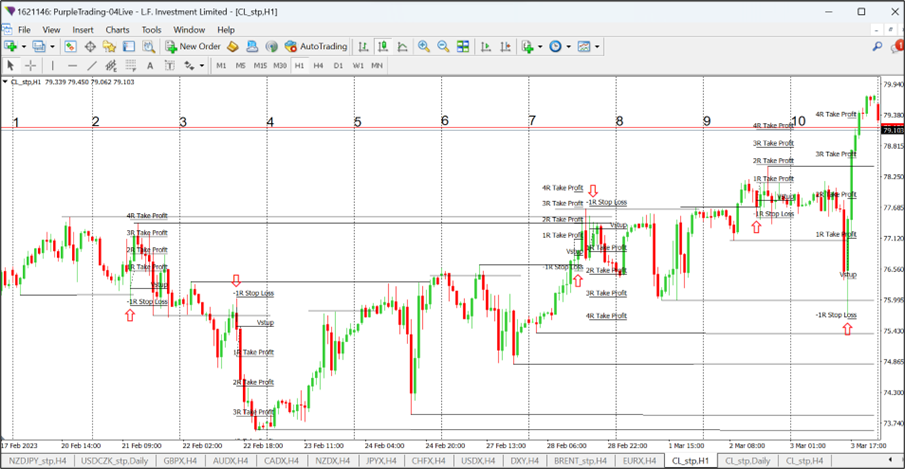Switch timeframe to D1

[x=338, y=66]
